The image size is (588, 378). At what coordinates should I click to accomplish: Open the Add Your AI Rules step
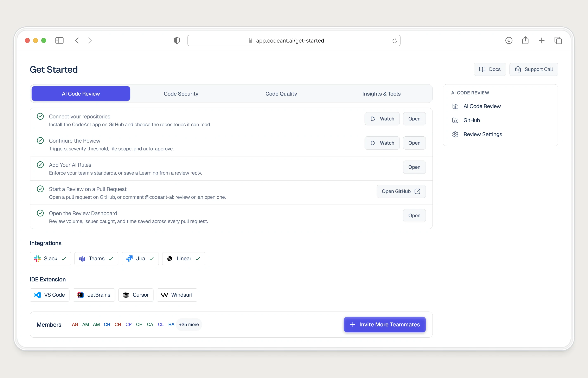point(414,167)
